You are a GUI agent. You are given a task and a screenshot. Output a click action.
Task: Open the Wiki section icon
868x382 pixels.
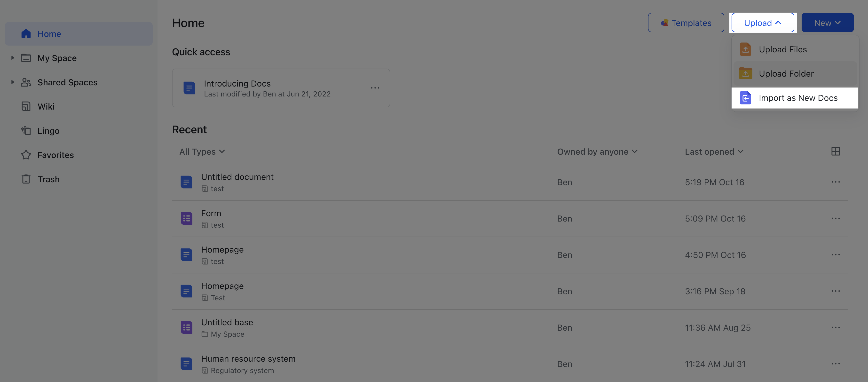click(26, 106)
